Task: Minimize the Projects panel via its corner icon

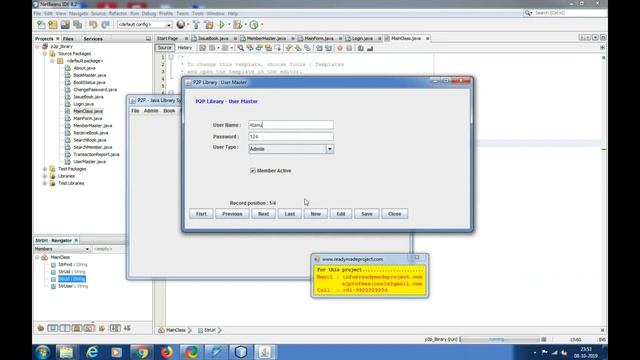Action: click(148, 39)
